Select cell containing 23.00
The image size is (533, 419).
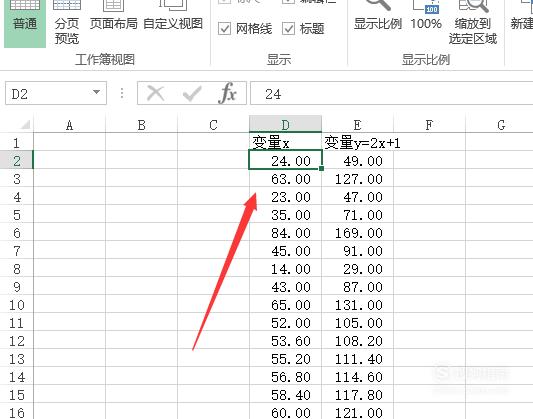click(x=286, y=197)
